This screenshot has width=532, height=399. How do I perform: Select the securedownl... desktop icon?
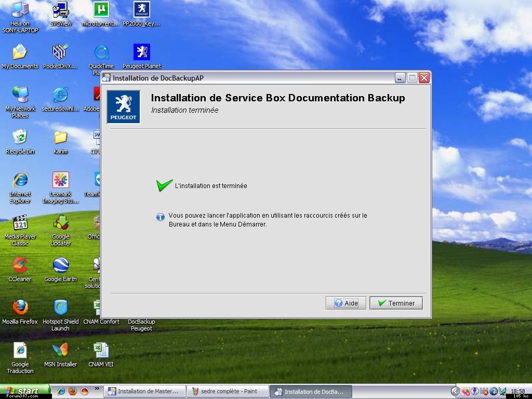(60, 99)
